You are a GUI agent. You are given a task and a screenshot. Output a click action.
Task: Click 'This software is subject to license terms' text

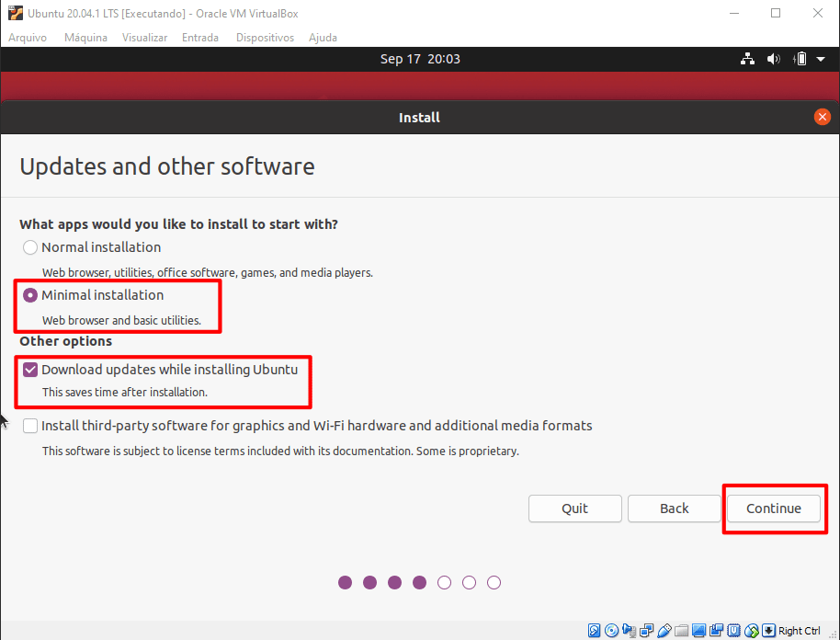tap(280, 451)
